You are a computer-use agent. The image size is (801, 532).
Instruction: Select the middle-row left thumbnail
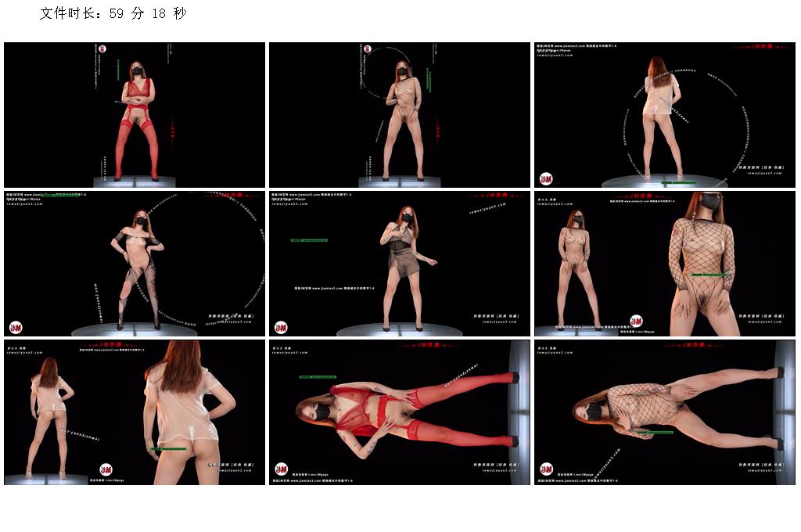(x=135, y=264)
